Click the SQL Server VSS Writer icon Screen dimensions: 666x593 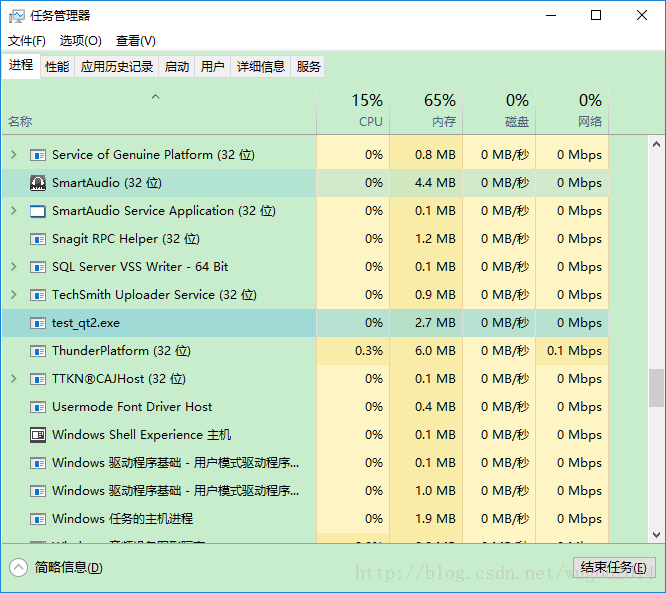[x=38, y=267]
